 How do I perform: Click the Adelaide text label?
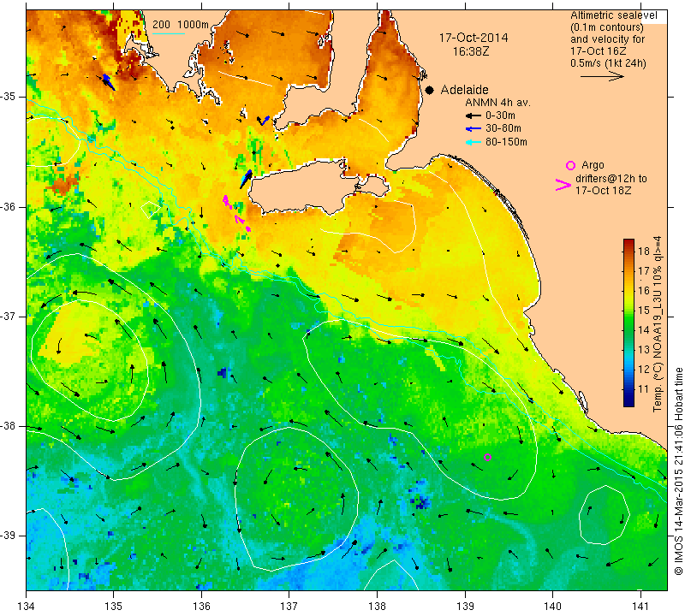464,90
